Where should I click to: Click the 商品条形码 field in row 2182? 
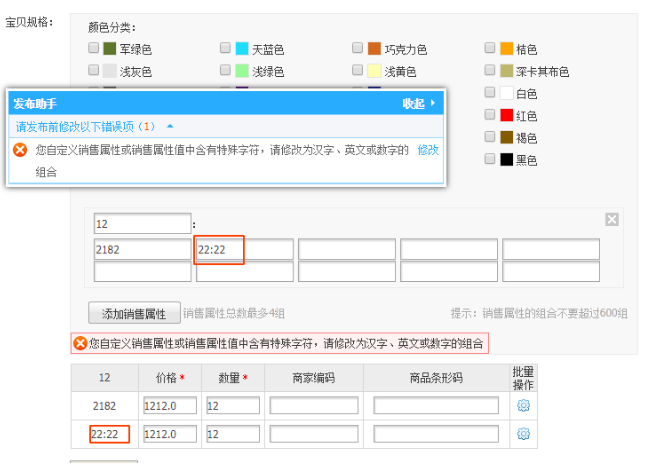point(436,406)
